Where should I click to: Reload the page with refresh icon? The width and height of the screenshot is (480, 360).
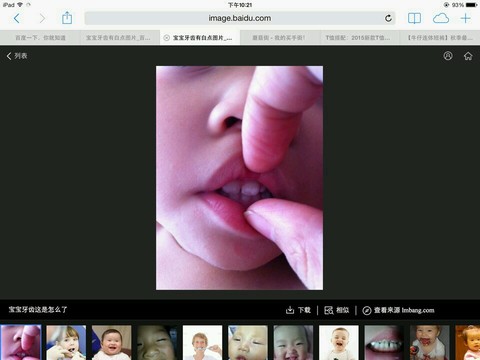point(388,18)
